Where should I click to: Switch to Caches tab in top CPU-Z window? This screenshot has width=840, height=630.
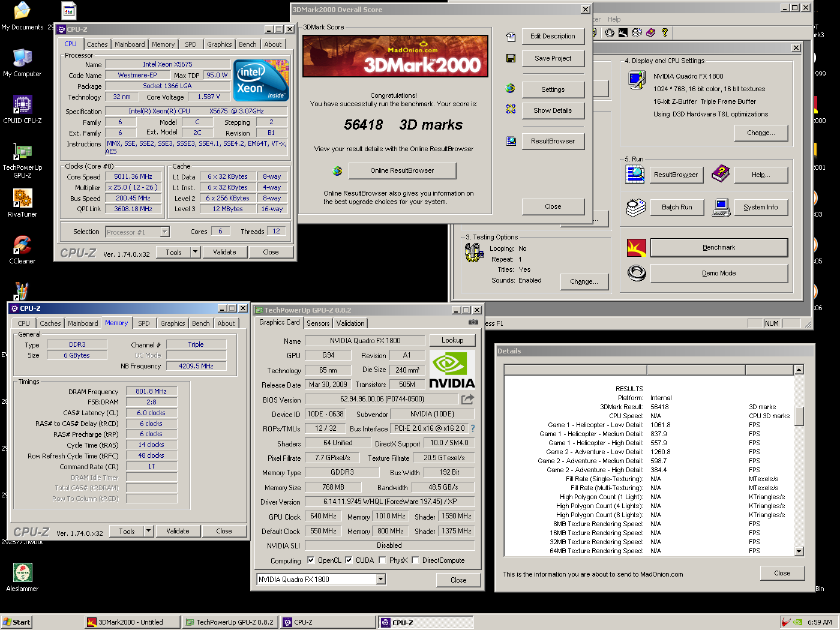point(97,44)
